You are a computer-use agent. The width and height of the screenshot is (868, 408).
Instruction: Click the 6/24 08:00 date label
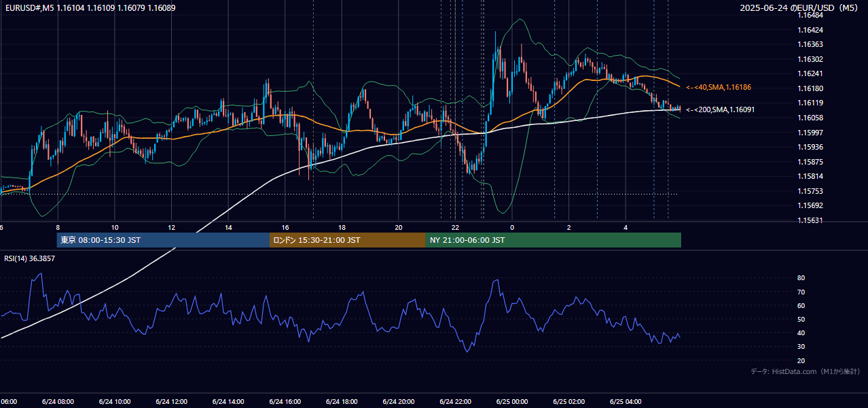pyautogui.click(x=58, y=401)
